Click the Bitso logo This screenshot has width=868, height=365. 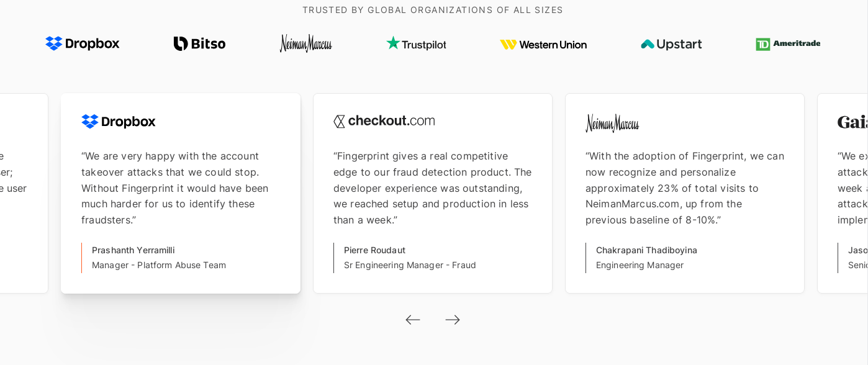click(199, 43)
